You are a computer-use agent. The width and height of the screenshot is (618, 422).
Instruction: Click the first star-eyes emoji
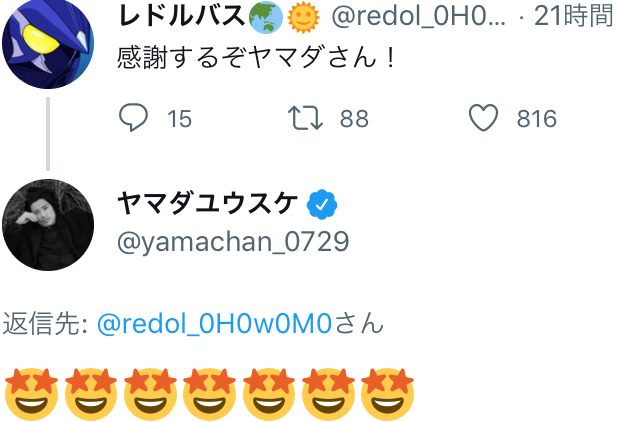click(31, 393)
